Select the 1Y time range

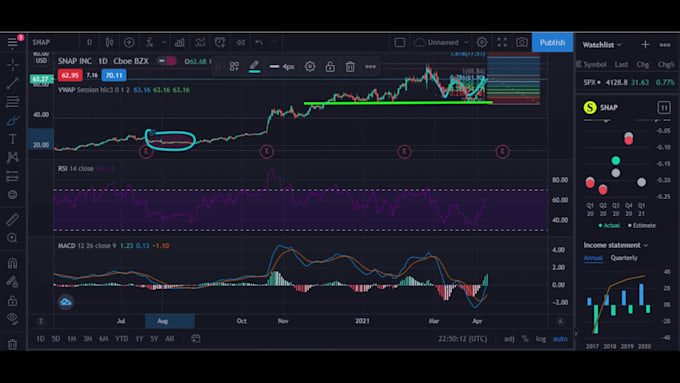pos(139,339)
